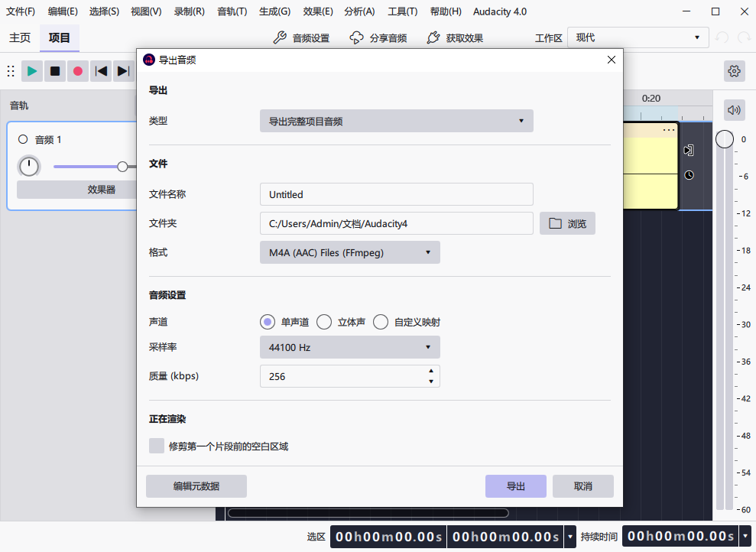The image size is (756, 552).
Task: Toggle the 音频 1 track mute or solo circle
Action: [x=23, y=139]
